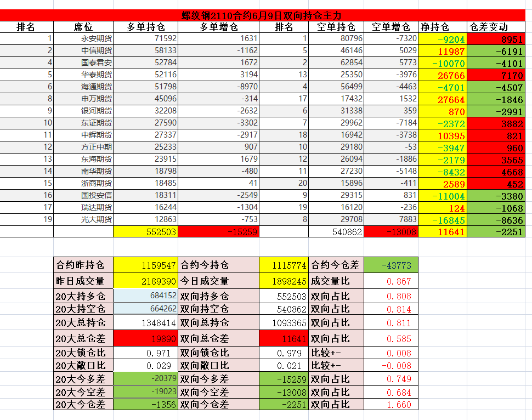Select net position value 27664 for 申万期货

(442, 99)
